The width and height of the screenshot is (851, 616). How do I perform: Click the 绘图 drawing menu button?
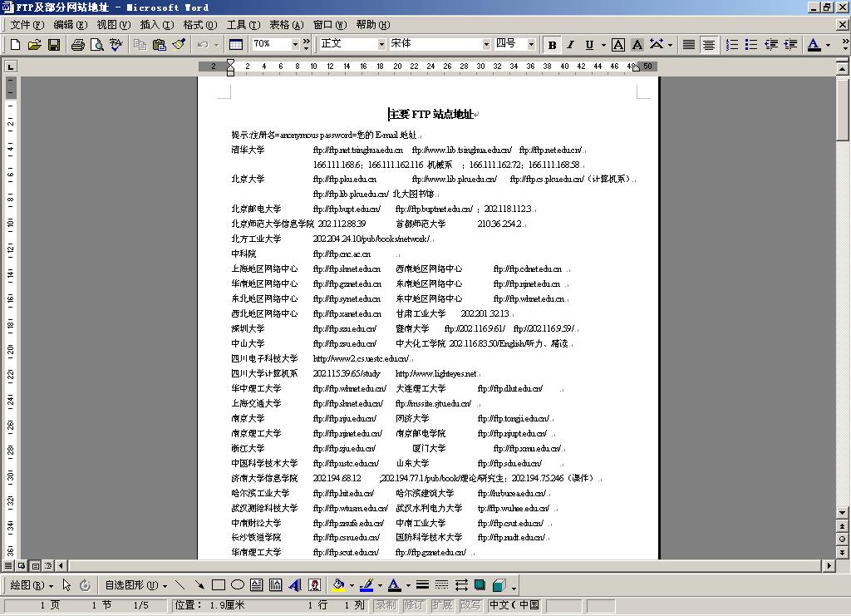(31, 585)
